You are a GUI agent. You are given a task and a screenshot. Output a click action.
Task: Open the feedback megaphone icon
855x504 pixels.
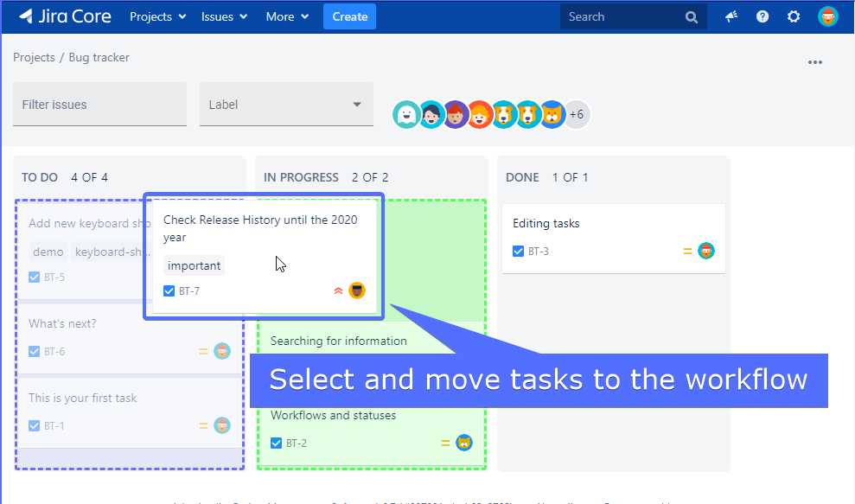click(731, 17)
